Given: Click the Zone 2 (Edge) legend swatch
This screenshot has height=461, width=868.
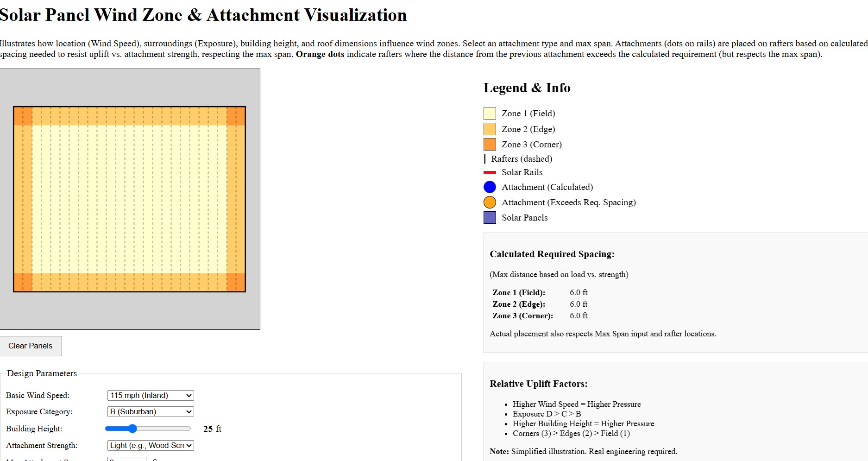Looking at the screenshot, I should [490, 129].
